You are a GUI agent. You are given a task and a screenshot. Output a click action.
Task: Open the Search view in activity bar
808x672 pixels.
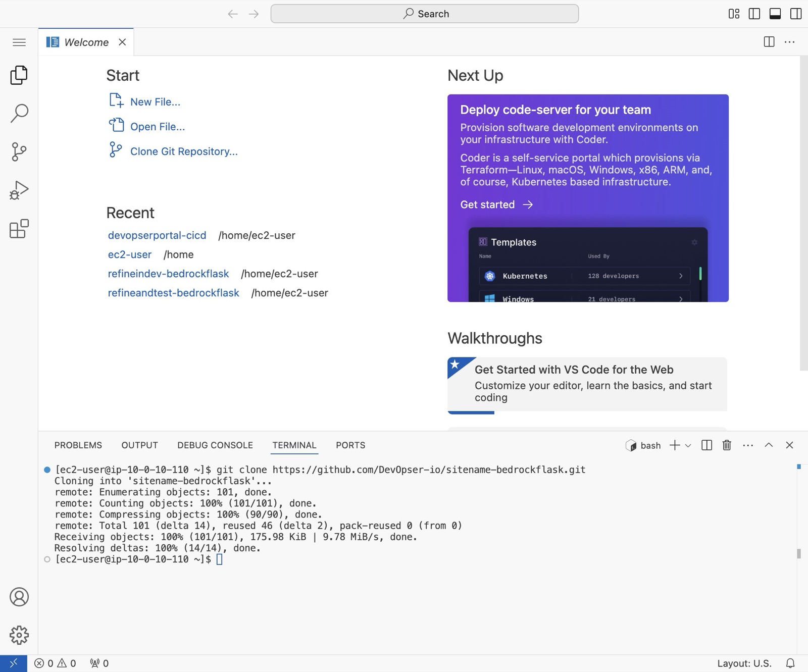point(19,113)
